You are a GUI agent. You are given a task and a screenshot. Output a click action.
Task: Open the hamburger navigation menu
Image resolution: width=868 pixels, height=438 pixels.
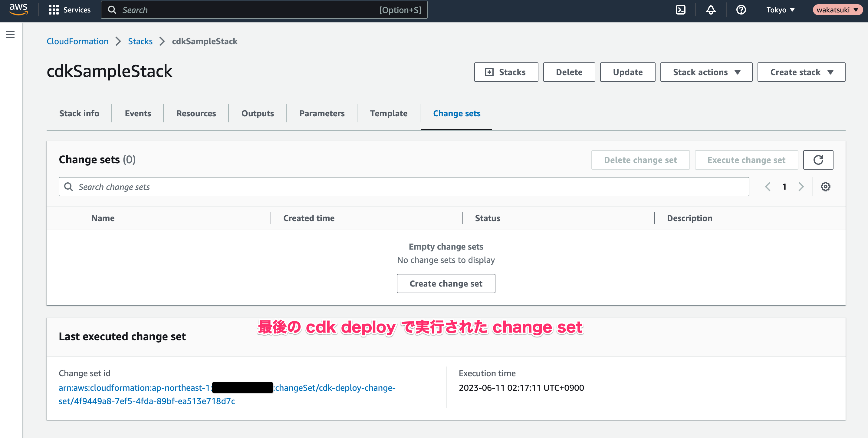pos(11,35)
